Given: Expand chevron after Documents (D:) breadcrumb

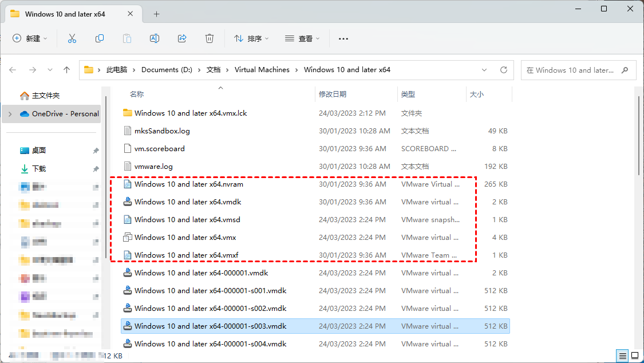Looking at the screenshot, I should tap(199, 70).
